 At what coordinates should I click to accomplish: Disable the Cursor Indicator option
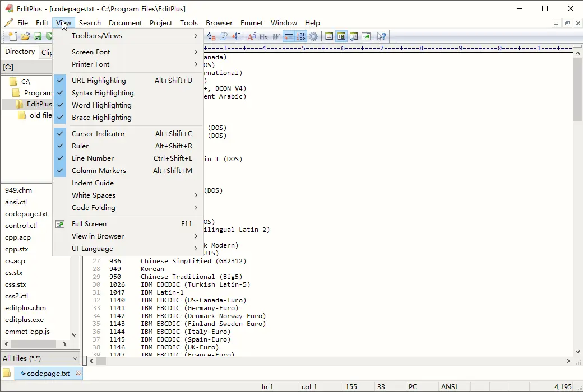click(x=128, y=133)
